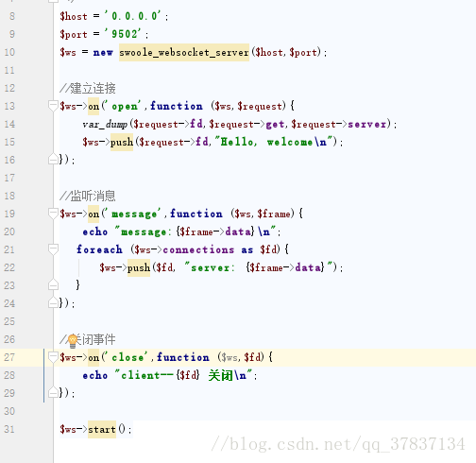Click the highlighted push method on line 22
Image resolution: width=476 pixels, height=463 pixels.
click(139, 267)
